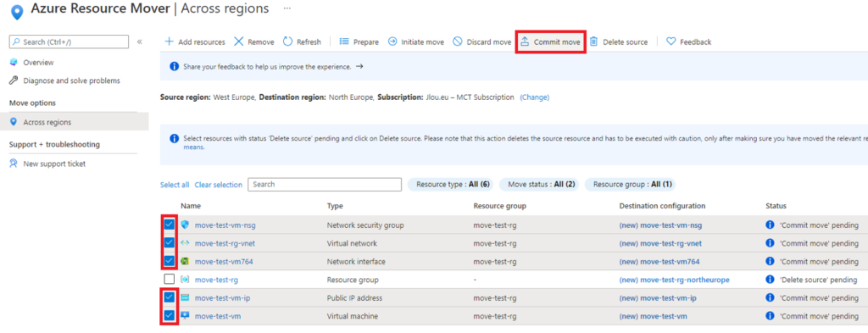Screen dimensions: 868x333
Task: Click the Change subscription link
Action: (x=534, y=97)
